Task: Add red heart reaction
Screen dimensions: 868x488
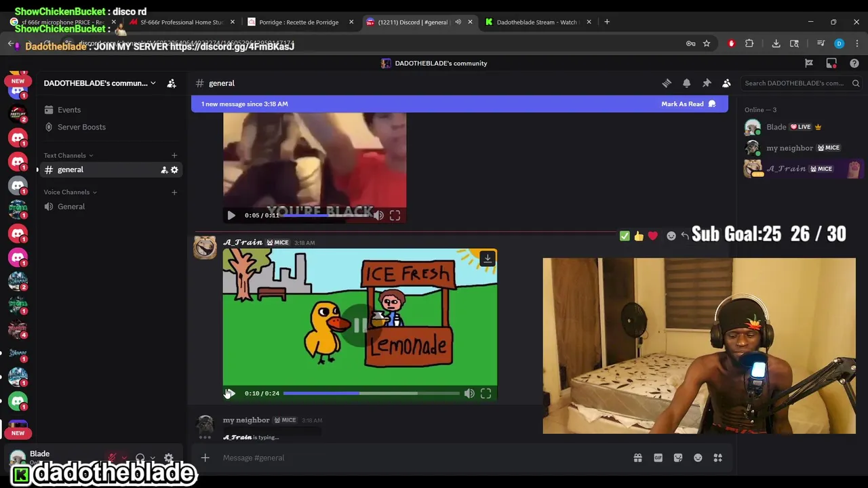Action: click(x=652, y=236)
